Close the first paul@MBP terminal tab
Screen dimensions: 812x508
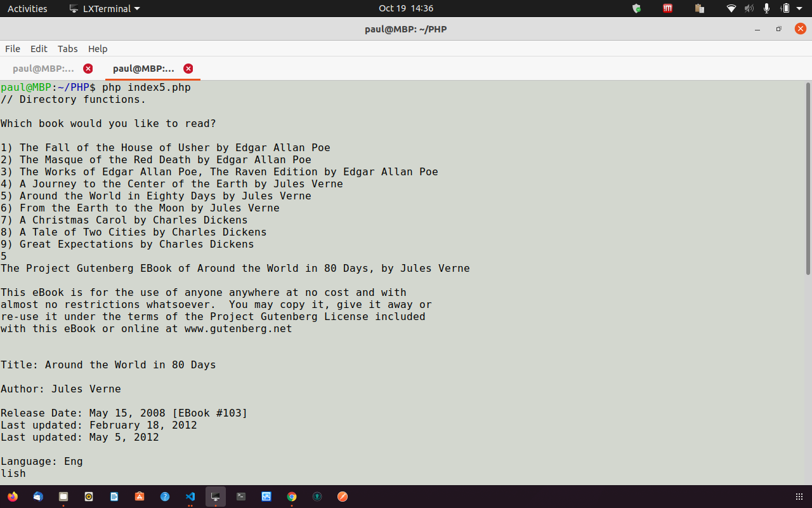(x=88, y=69)
